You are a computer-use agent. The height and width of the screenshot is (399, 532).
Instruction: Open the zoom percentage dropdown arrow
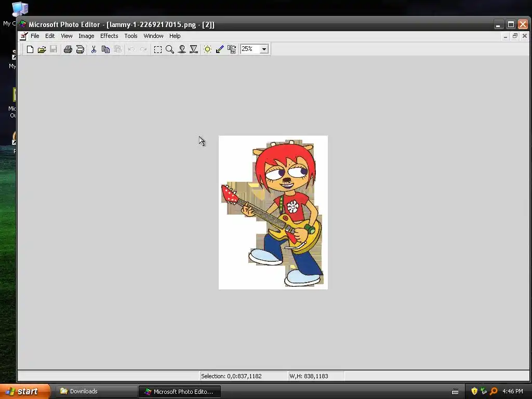(x=264, y=49)
